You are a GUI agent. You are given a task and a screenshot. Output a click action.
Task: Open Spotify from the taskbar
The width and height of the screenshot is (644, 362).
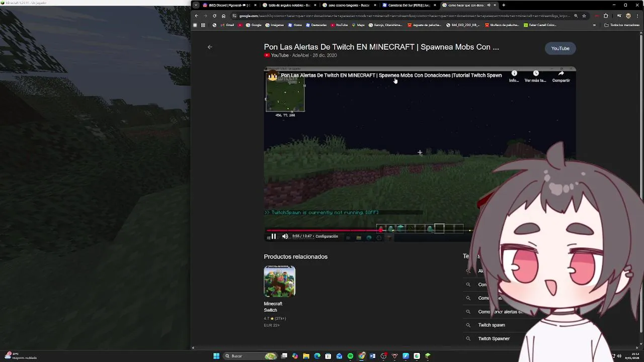[350, 356]
